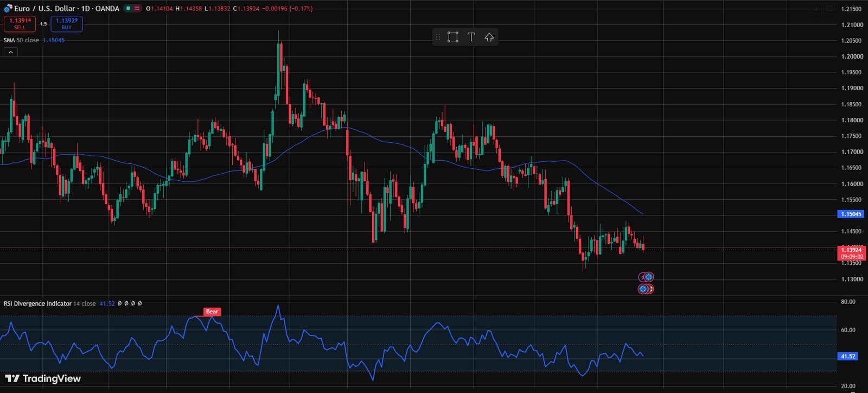The height and width of the screenshot is (393, 868).
Task: Click the SMA value 1.15045 in legend
Action: coord(54,40)
